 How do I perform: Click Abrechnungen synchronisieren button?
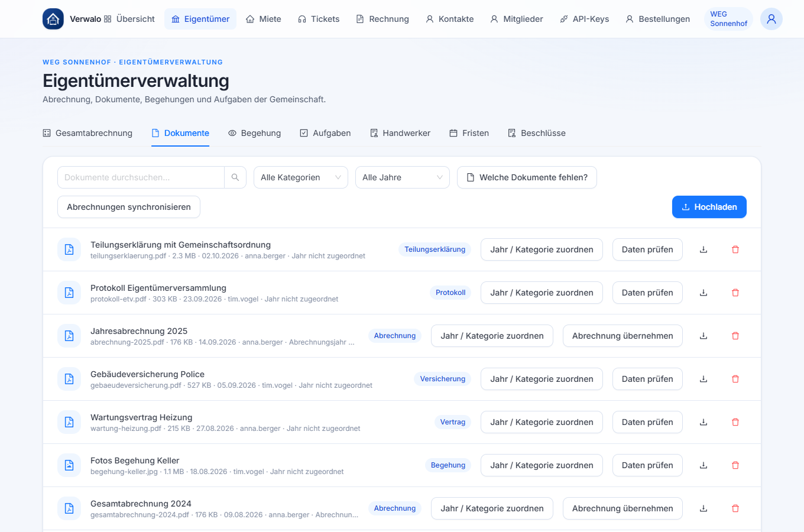click(129, 207)
